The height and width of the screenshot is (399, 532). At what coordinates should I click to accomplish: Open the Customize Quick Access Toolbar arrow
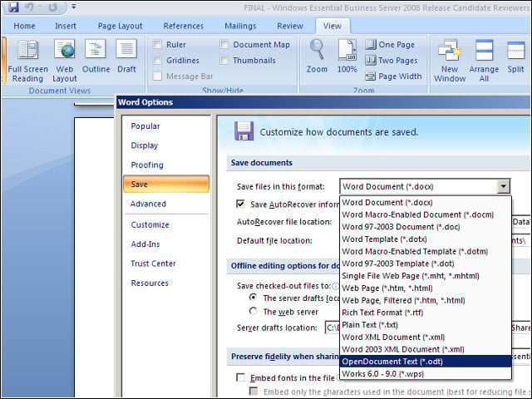click(x=74, y=7)
